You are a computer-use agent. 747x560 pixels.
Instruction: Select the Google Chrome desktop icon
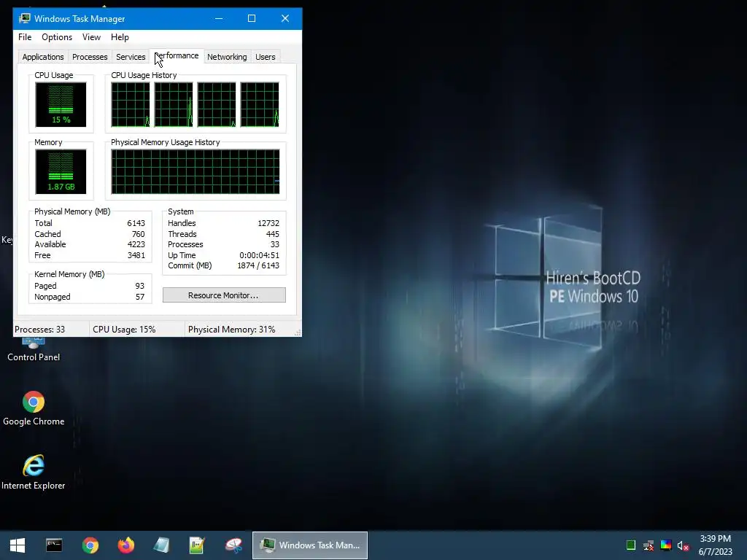[x=34, y=408]
